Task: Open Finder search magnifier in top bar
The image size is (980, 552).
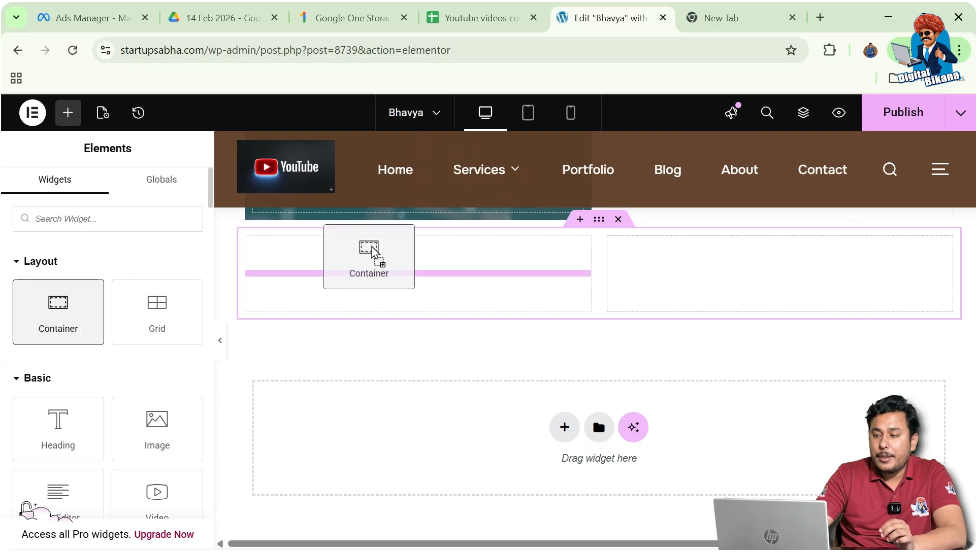Action: pyautogui.click(x=767, y=113)
